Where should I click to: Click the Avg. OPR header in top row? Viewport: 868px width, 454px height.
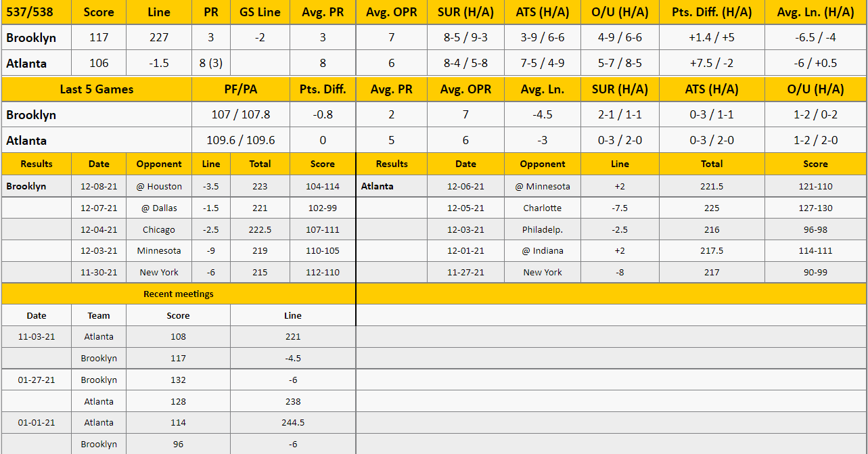tap(391, 12)
